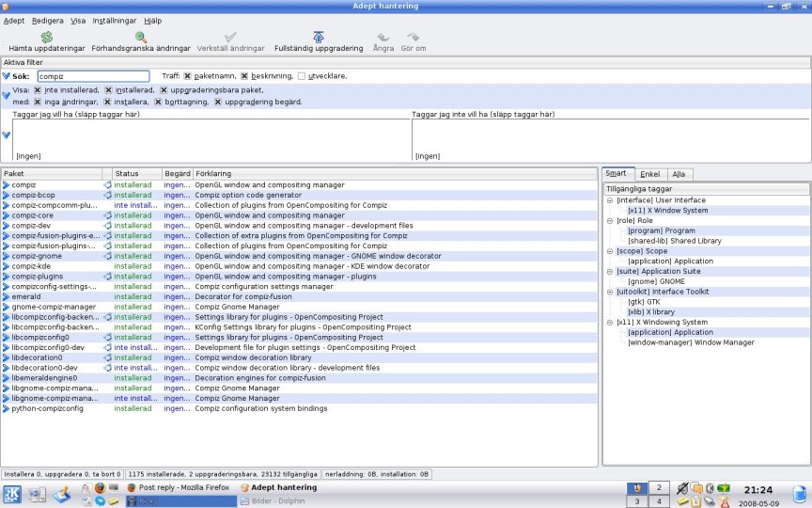Viewport: 812px width, 508px height.
Task: Toggle the uppgraderingsbara paket checkbox
Action: pos(163,89)
